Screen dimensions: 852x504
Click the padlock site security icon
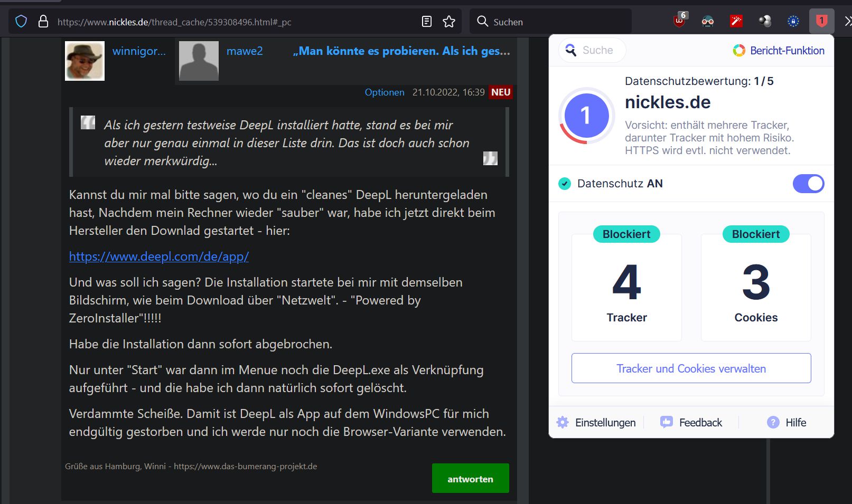[43, 22]
